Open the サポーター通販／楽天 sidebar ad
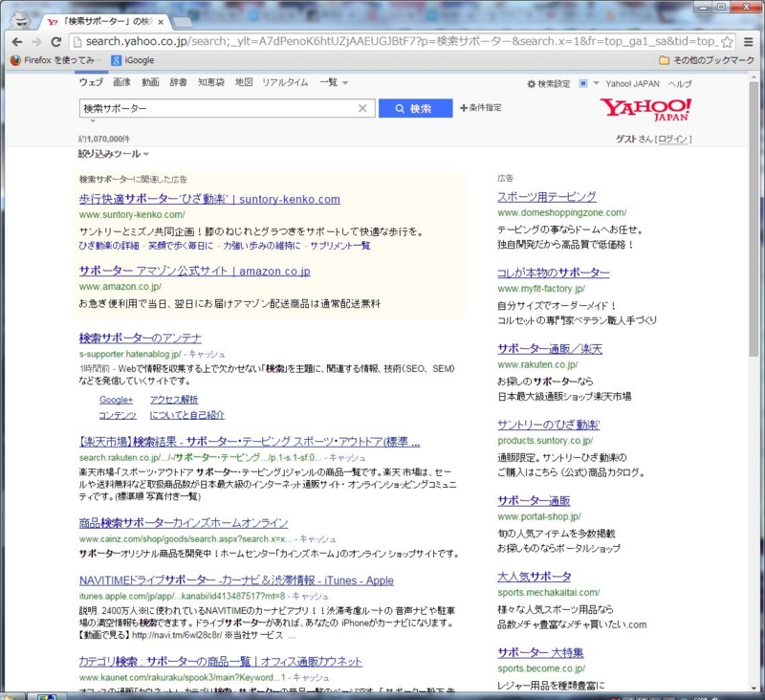Screen dimensions: 765x700 (550, 349)
